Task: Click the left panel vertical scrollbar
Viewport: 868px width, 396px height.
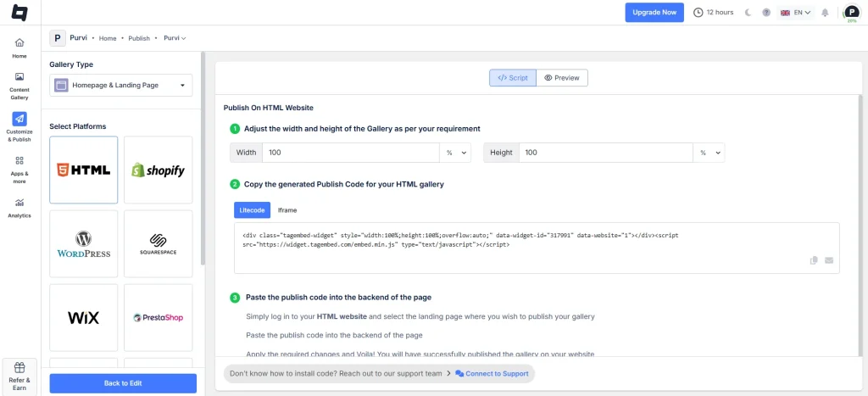Action: pyautogui.click(x=203, y=158)
